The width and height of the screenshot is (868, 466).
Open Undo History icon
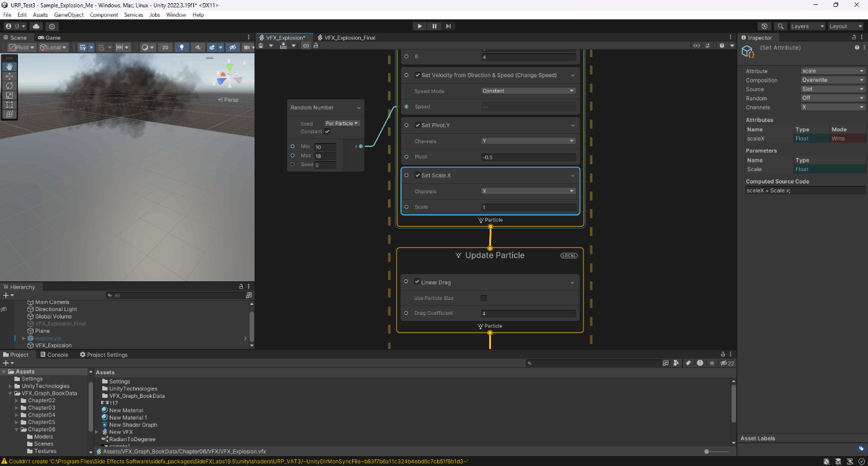(764, 26)
